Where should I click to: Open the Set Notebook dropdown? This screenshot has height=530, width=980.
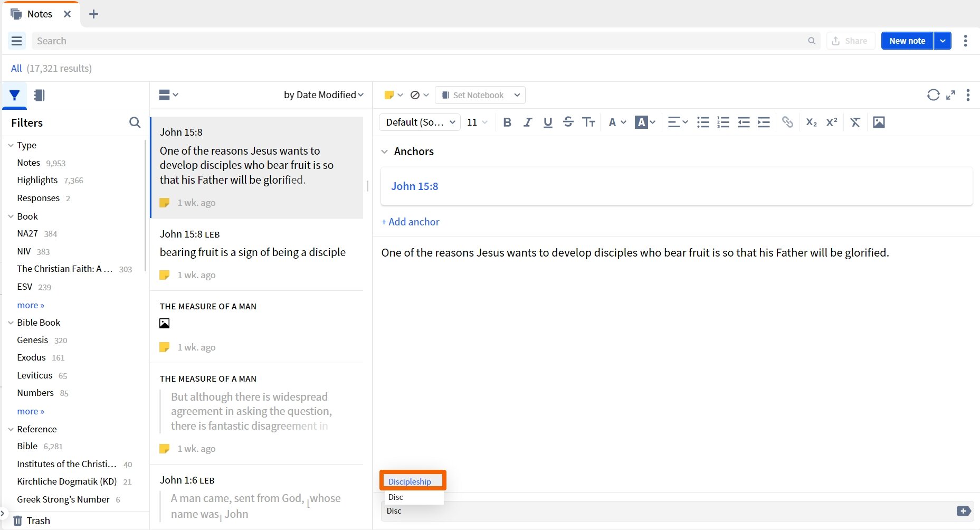[480, 95]
